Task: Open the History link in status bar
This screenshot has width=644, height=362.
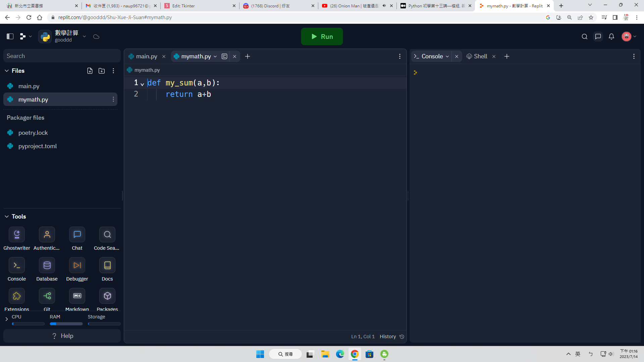Action: [388, 337]
